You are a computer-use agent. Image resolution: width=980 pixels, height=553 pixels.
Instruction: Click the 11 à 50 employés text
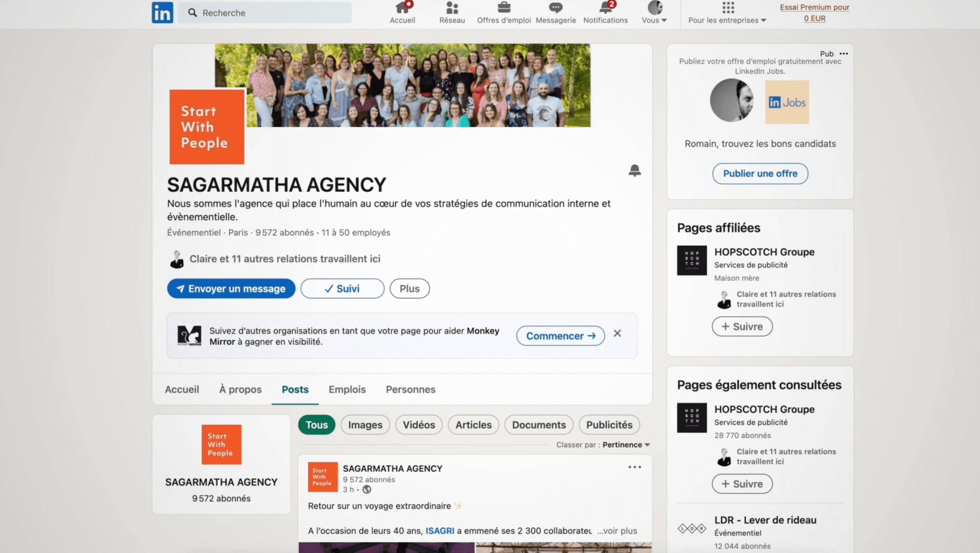356,233
